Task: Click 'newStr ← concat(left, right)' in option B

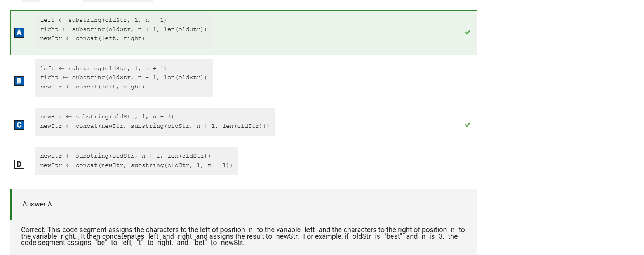Action: pyautogui.click(x=92, y=87)
